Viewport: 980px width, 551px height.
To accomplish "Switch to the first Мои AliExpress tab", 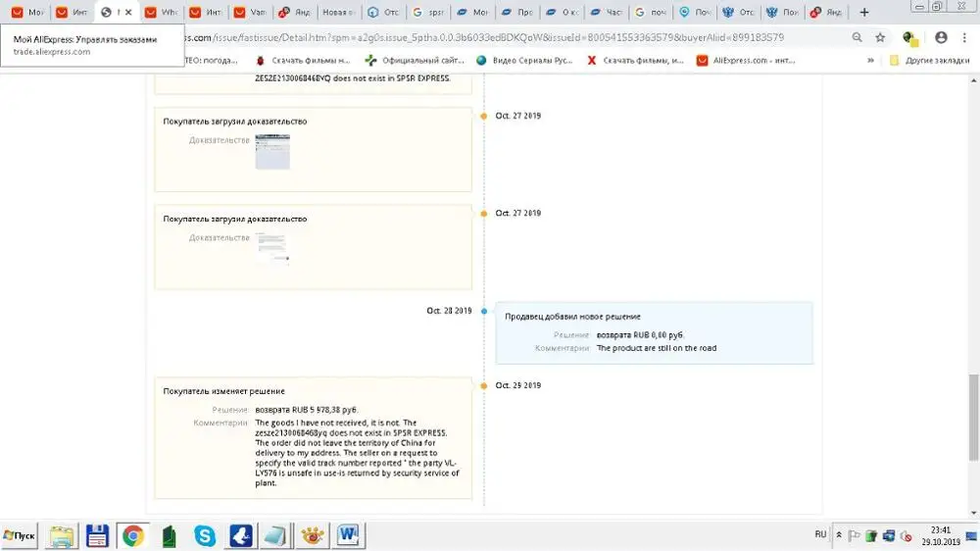I will (x=27, y=12).
